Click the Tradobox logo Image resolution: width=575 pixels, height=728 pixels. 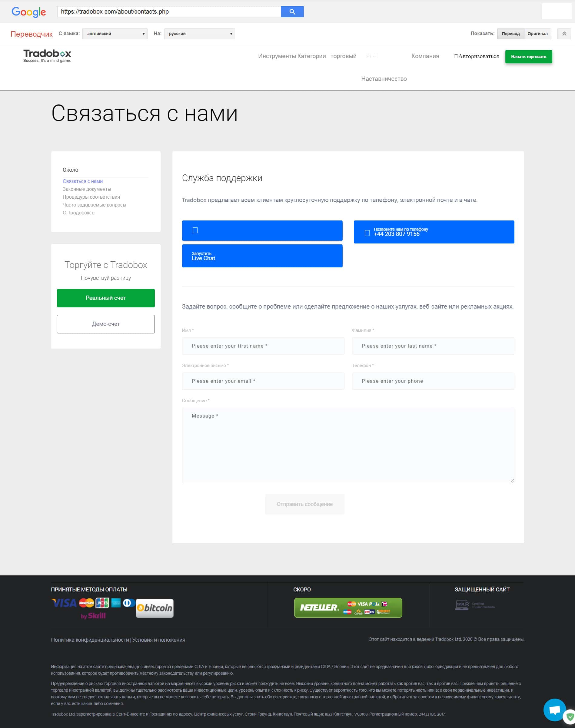tap(47, 55)
